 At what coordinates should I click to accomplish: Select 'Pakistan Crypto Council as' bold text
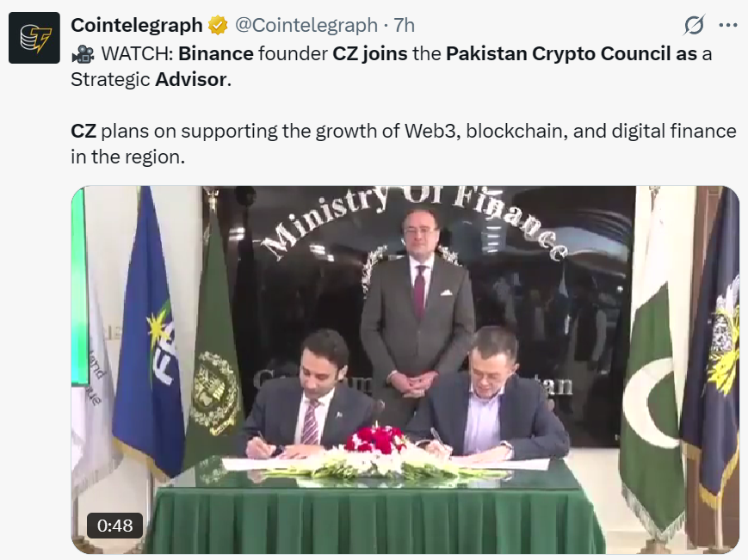[x=572, y=53]
